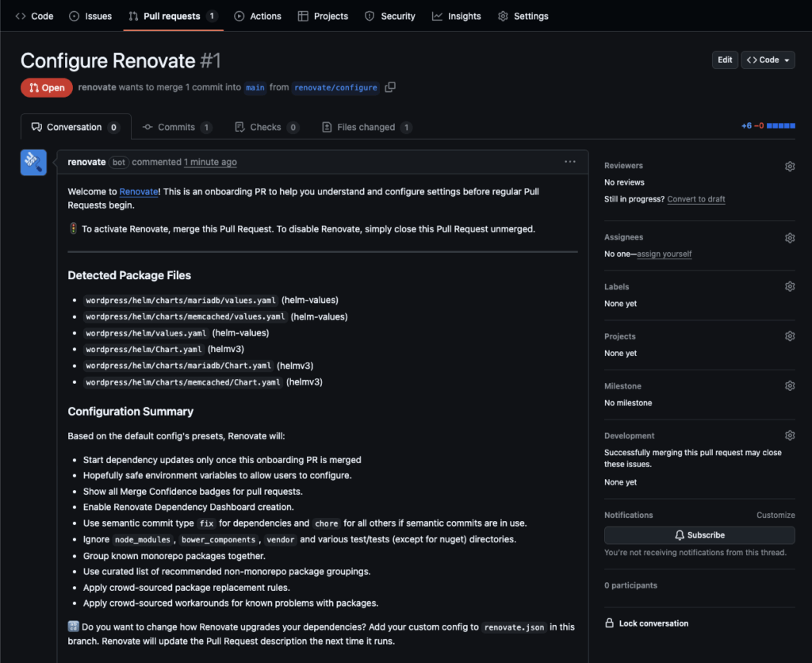Click the node_modules code label
812x663 pixels.
click(x=143, y=540)
